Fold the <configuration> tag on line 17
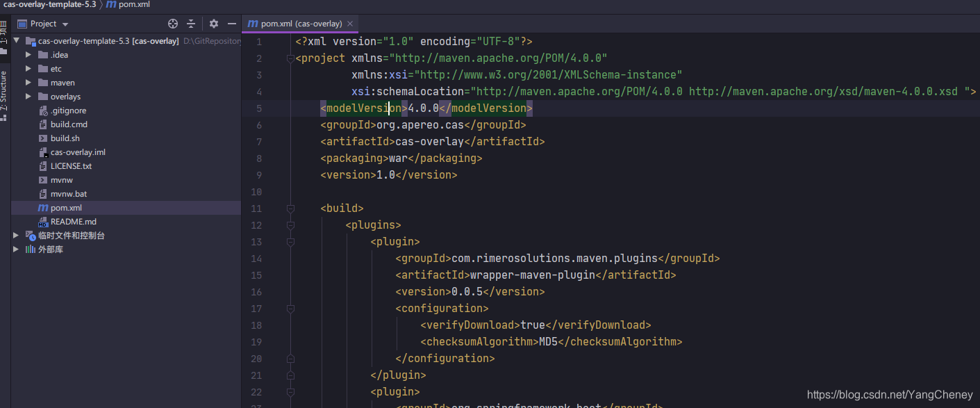This screenshot has width=980, height=408. coord(290,309)
